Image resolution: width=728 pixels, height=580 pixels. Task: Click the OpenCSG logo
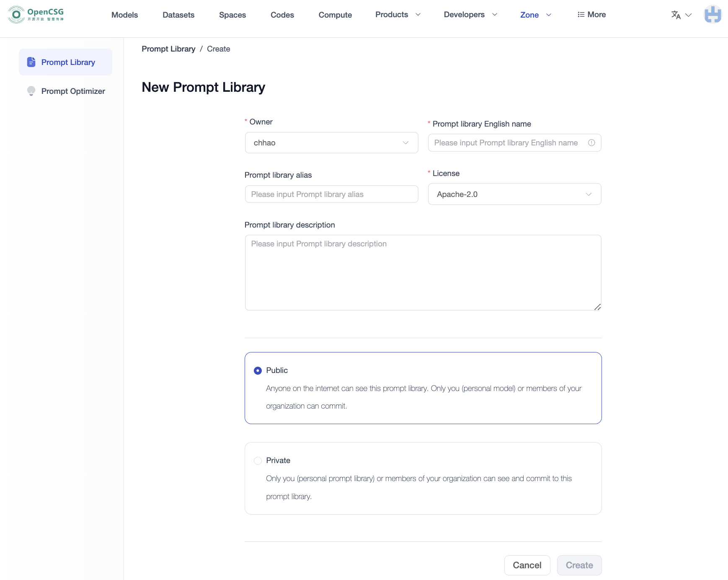pyautogui.click(x=35, y=14)
